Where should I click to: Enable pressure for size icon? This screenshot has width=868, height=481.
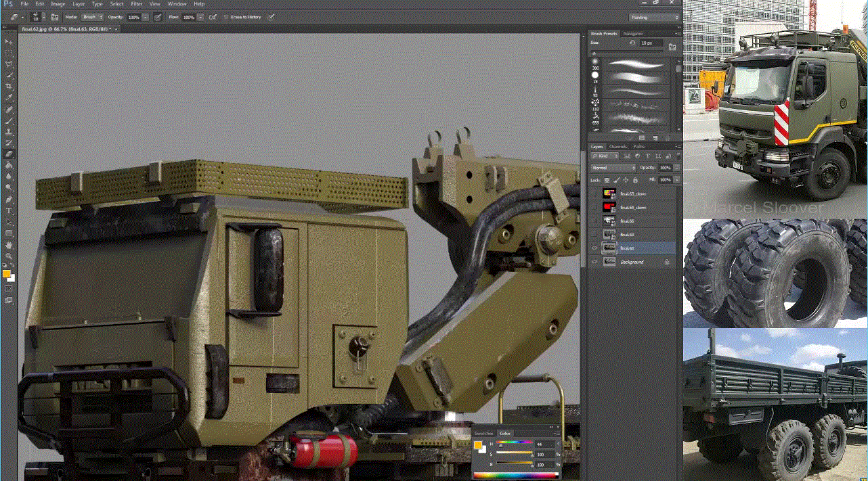pos(271,16)
